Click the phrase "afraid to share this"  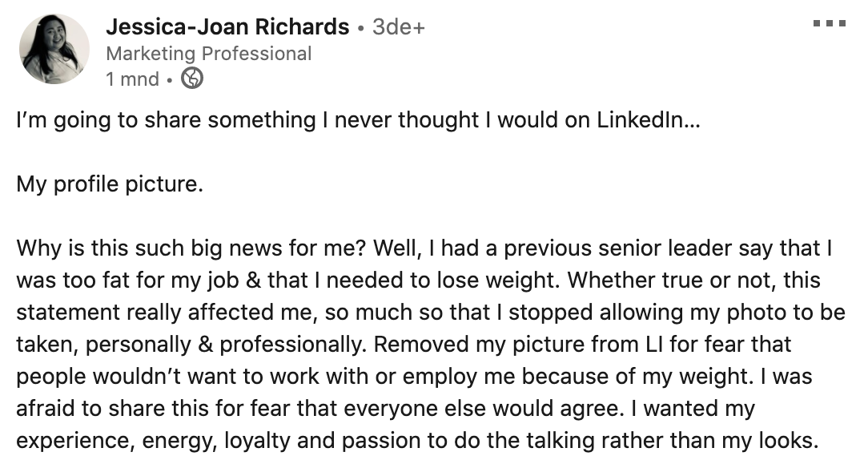click(103, 409)
